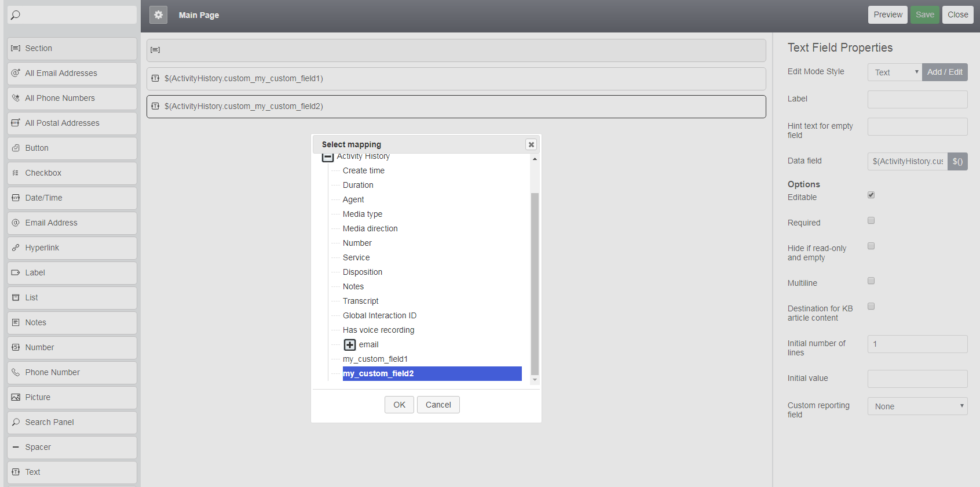Select the Spacer component icon
The width and height of the screenshot is (980, 487).
point(16,447)
